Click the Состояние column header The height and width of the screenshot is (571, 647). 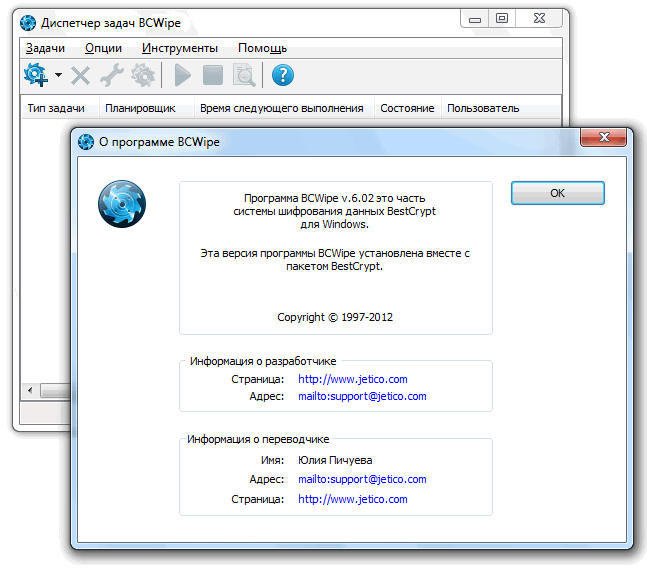coord(407,108)
